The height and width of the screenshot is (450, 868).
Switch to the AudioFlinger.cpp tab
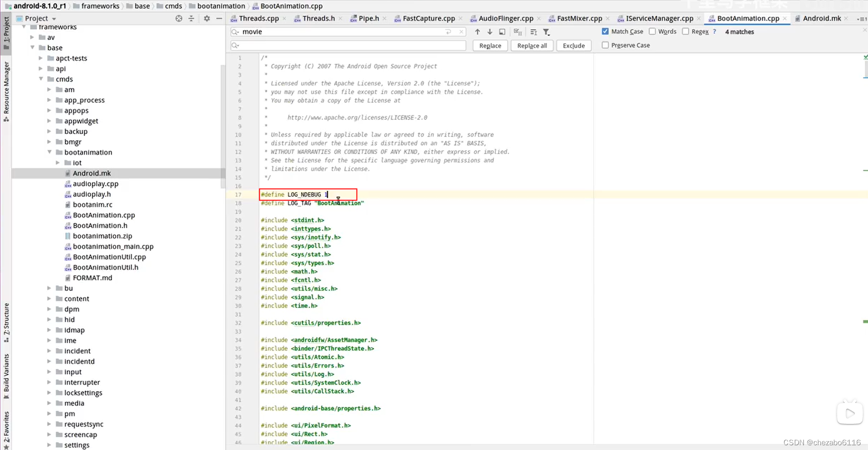click(x=505, y=18)
